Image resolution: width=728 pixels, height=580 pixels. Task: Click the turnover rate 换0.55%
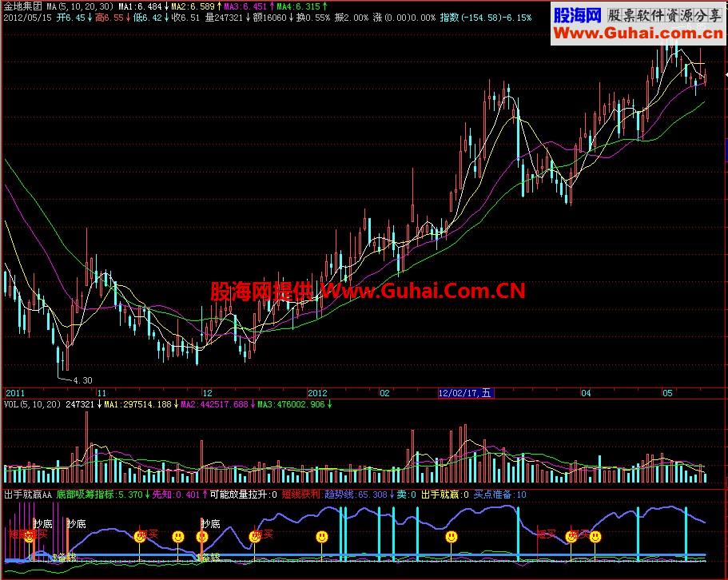click(x=313, y=18)
